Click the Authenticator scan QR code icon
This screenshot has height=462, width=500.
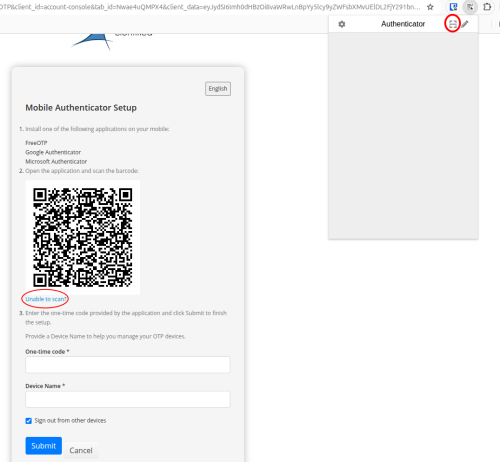click(x=452, y=24)
